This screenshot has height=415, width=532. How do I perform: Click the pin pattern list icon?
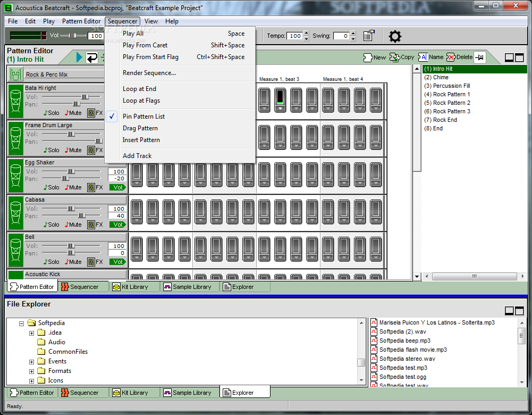[x=480, y=57]
